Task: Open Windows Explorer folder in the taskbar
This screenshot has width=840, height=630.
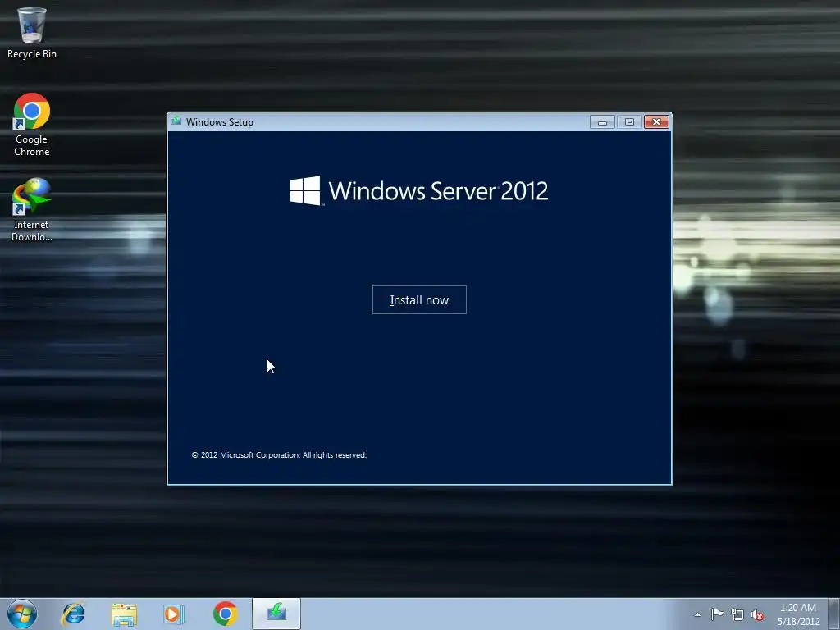Action: coord(124,614)
